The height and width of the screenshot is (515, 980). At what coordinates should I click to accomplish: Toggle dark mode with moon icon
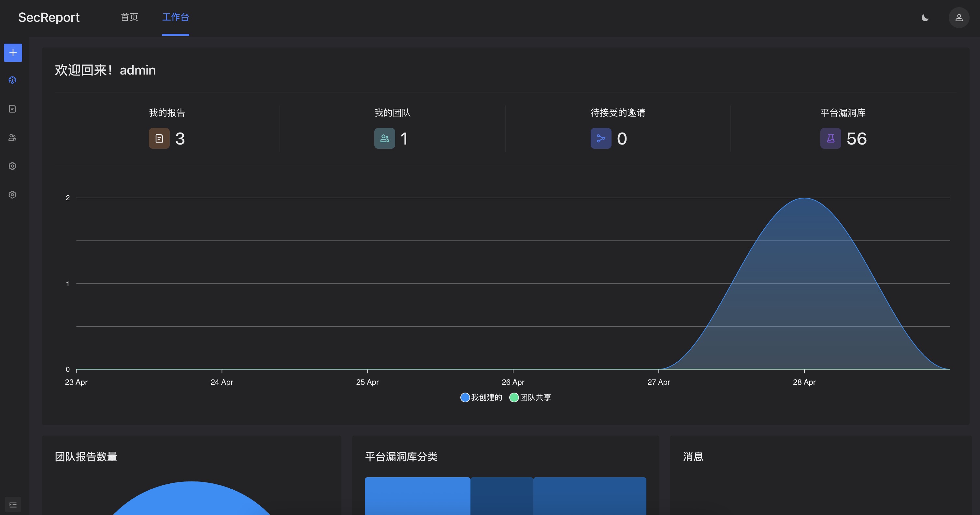pos(925,18)
